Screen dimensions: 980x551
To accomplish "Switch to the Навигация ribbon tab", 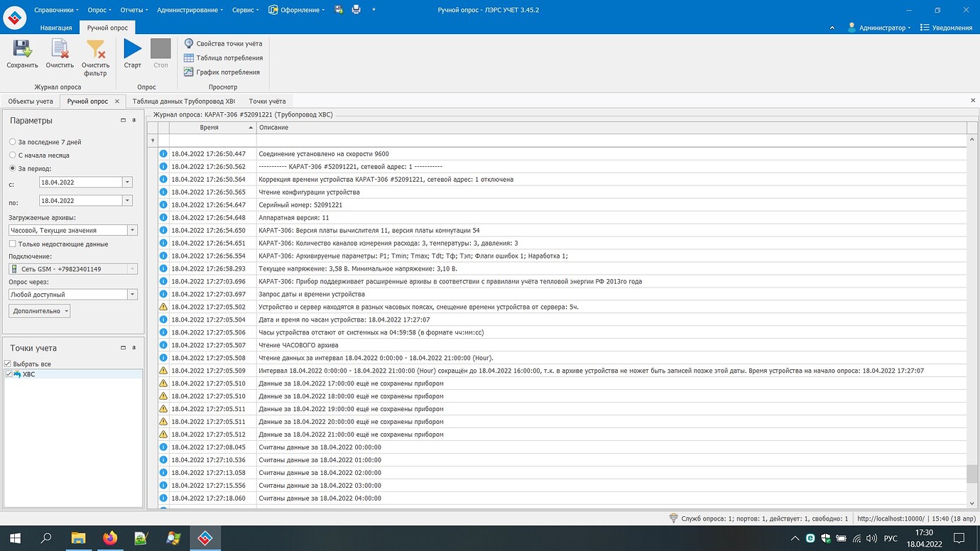I will tap(56, 28).
